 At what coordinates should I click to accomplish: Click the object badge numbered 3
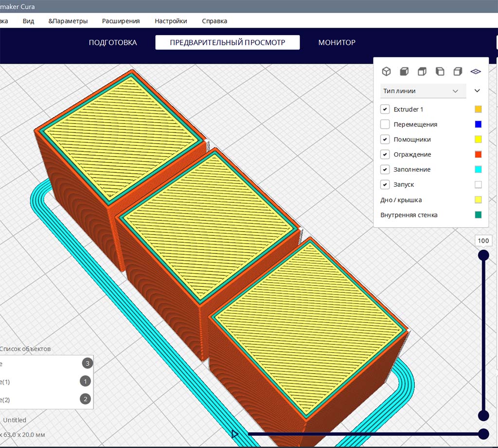point(87,363)
